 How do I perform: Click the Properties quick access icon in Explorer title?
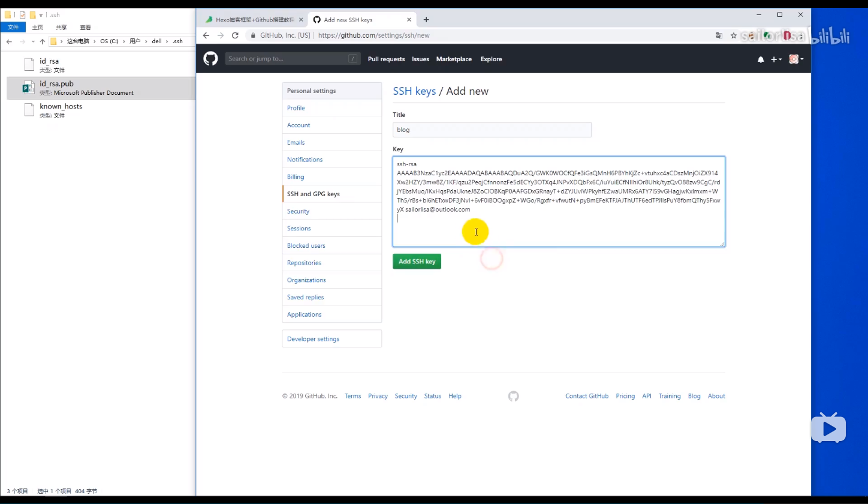tap(22, 15)
